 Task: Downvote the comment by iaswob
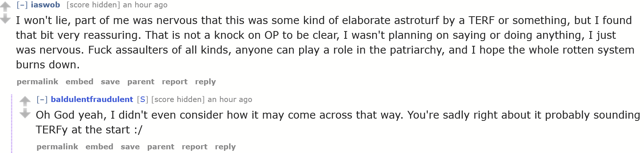coord(5,18)
